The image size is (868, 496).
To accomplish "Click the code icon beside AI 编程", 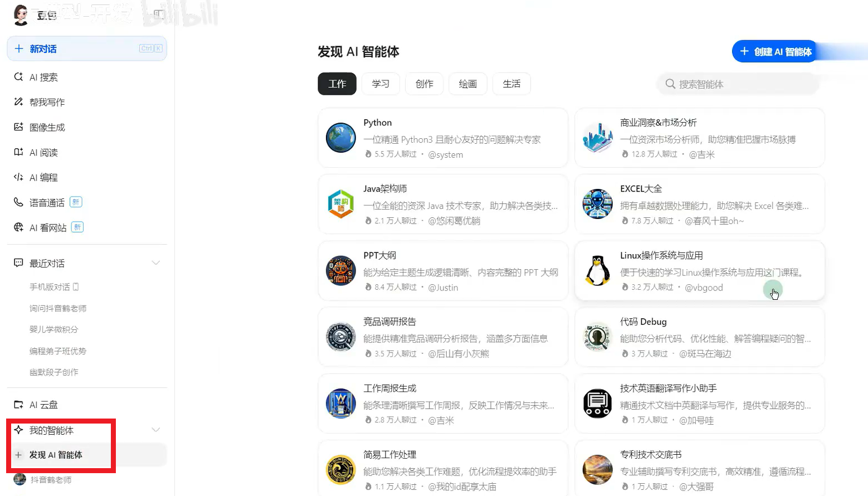I will pyautogui.click(x=18, y=177).
